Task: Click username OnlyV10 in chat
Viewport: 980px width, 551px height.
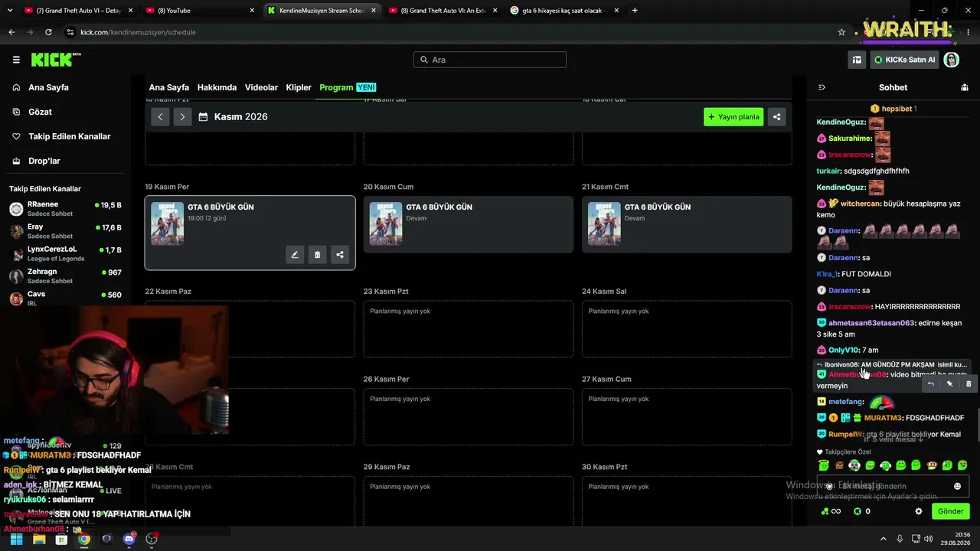Action: (x=843, y=350)
